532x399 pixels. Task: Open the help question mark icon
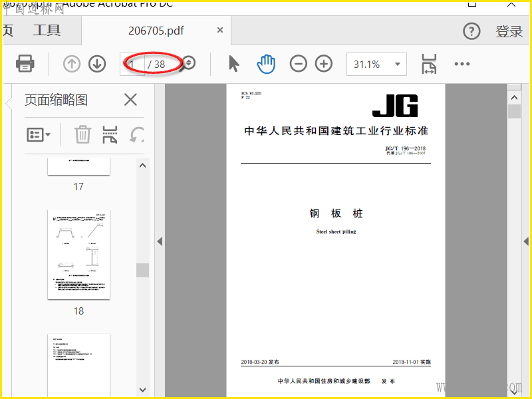click(x=471, y=31)
